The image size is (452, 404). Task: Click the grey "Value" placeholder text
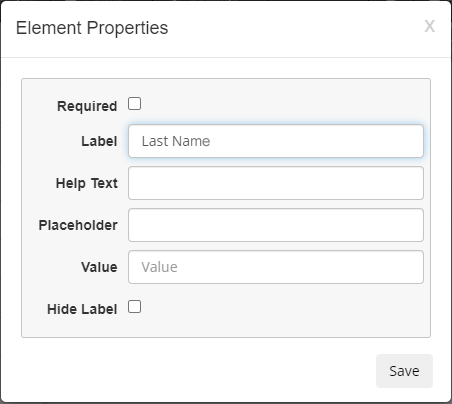[159, 267]
